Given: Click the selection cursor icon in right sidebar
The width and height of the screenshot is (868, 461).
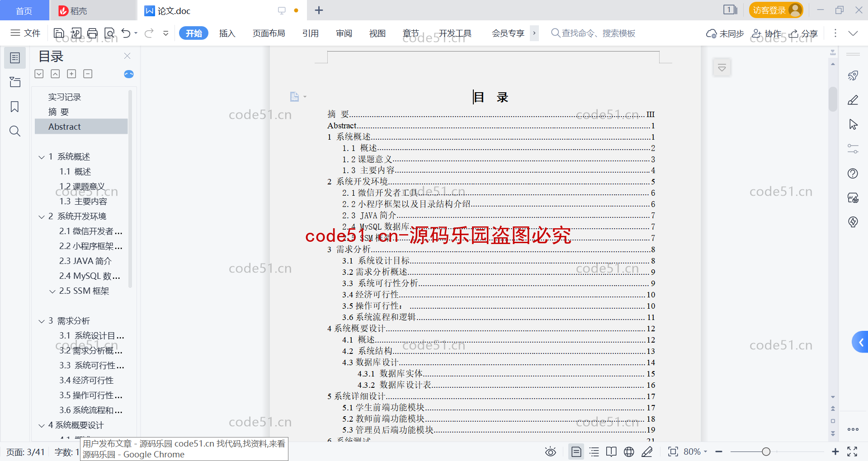Looking at the screenshot, I should point(853,124).
